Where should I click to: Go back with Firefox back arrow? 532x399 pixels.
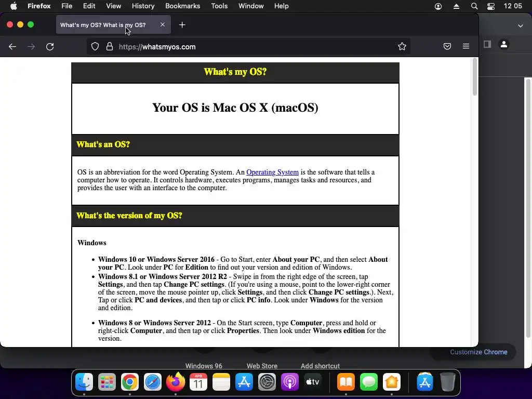pos(12,46)
